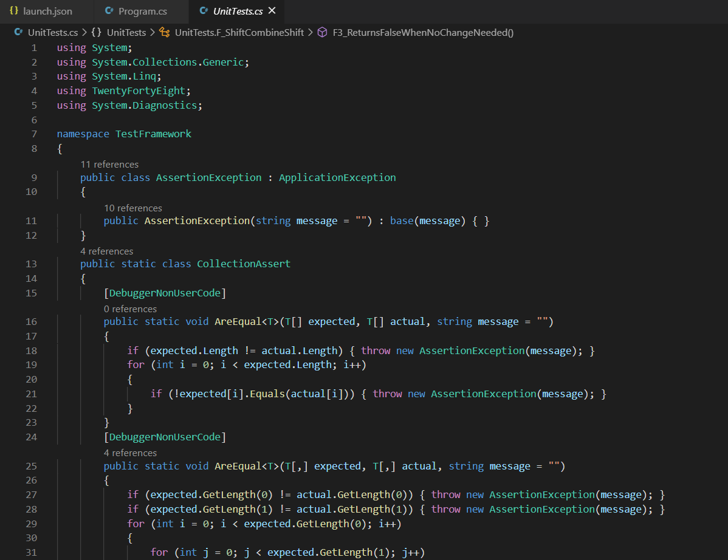Click 'ApplicationException' base class name
The height and width of the screenshot is (560, 728).
tap(337, 178)
